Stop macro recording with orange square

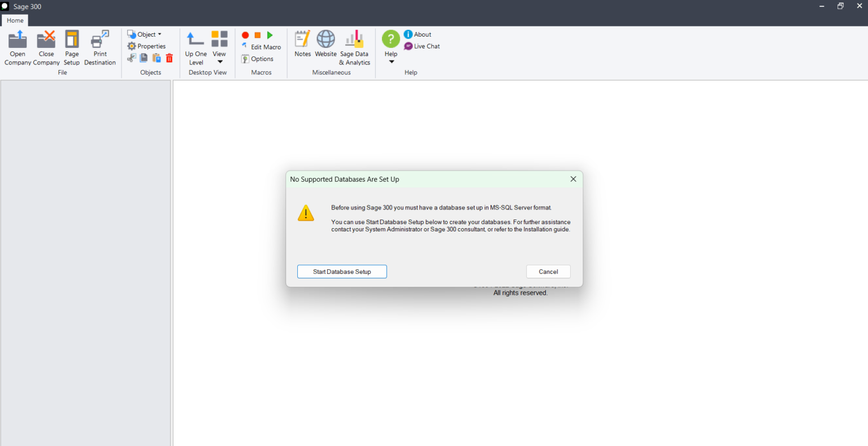258,35
